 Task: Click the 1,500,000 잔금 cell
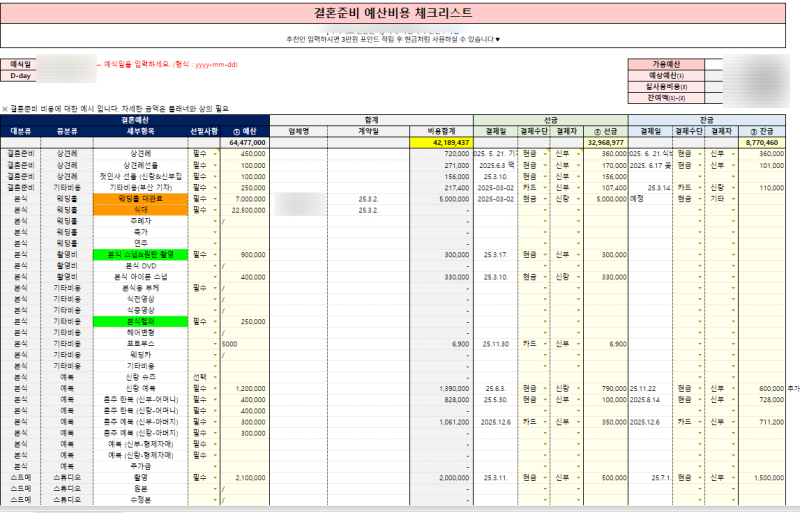tap(762, 478)
